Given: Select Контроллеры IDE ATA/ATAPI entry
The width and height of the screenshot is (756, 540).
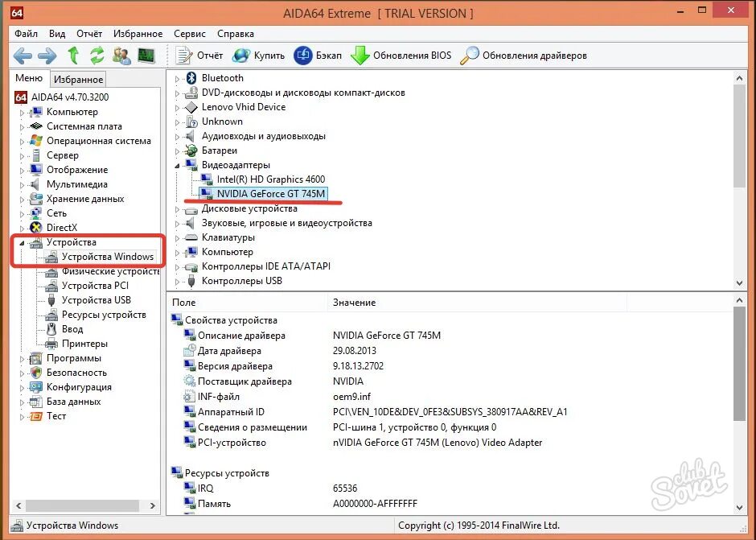Looking at the screenshot, I should tap(266, 266).
